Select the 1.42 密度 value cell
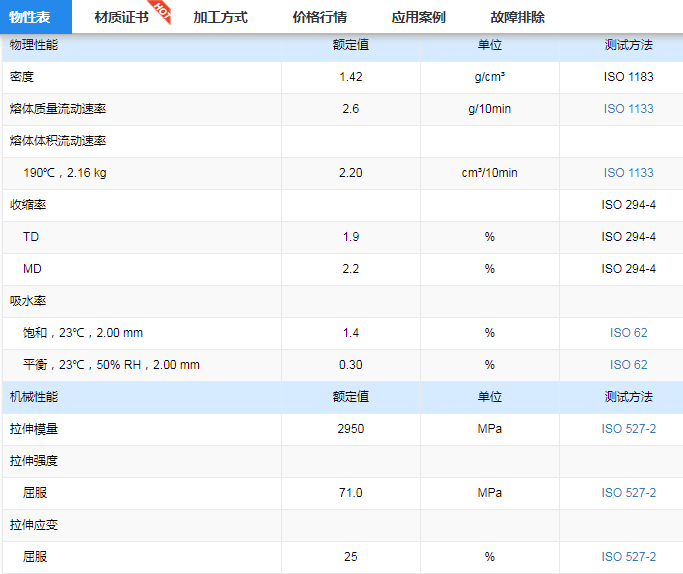The image size is (683, 574). tap(350, 77)
